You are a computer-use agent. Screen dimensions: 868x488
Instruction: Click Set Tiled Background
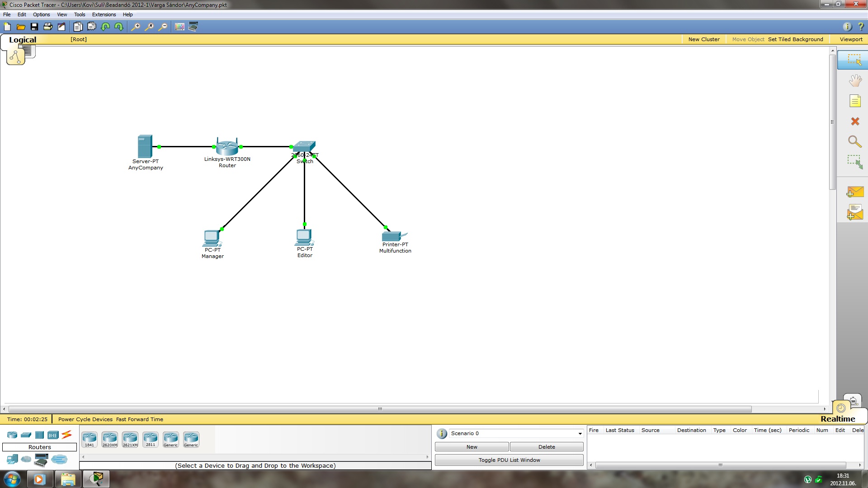(x=795, y=39)
